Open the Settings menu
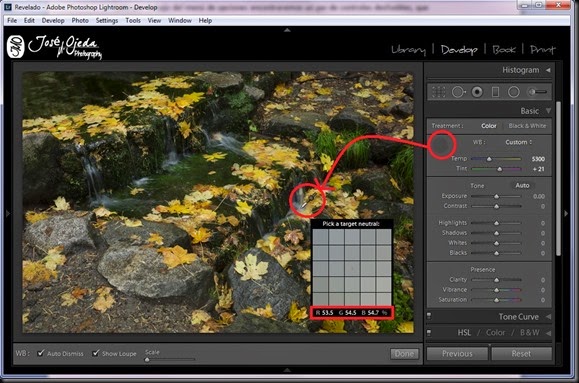This screenshot has height=383, width=579. [107, 20]
